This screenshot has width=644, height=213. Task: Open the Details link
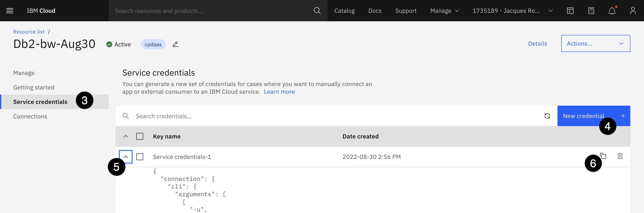tap(537, 43)
